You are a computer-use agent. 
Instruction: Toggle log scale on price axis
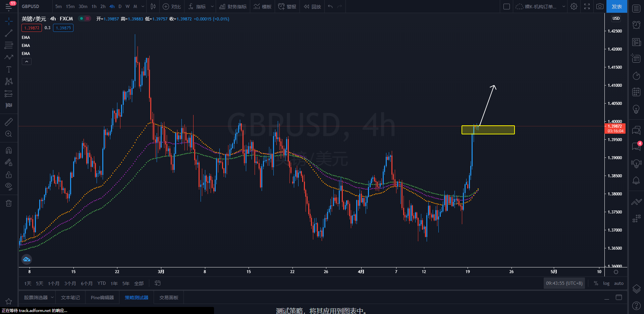[606, 283]
